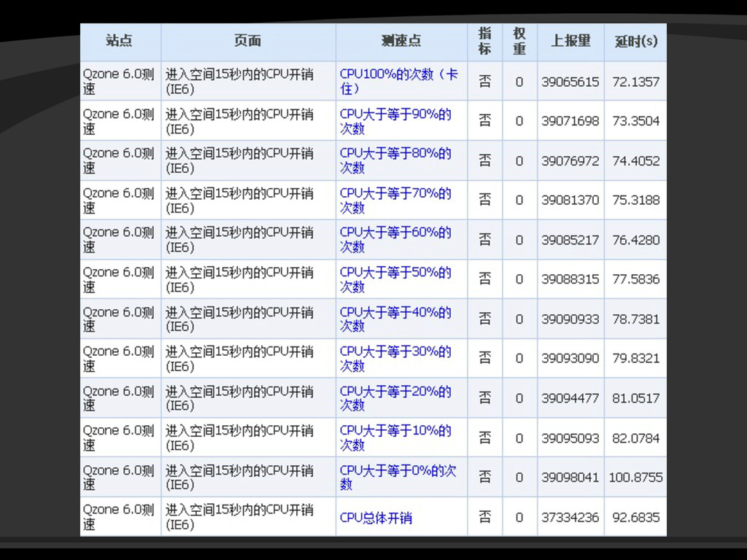Click the delay value 79.8321
Viewport: 747px width, 560px height.
click(x=636, y=358)
